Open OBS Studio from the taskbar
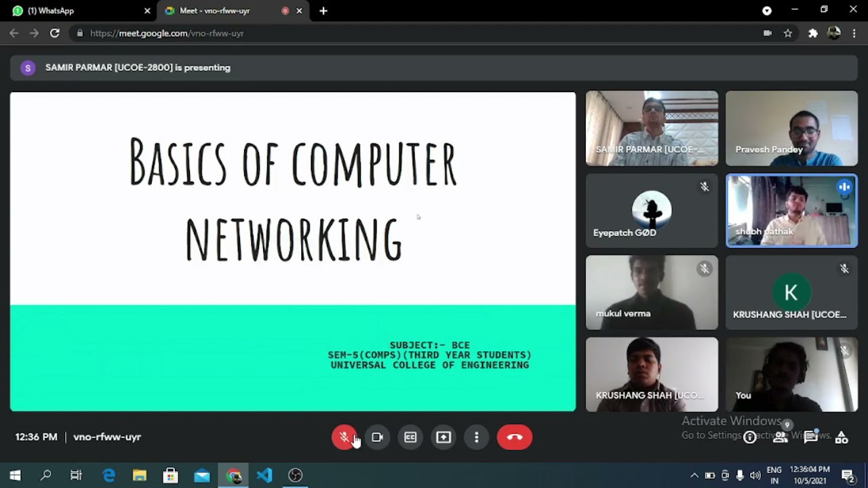This screenshot has width=868, height=488. point(295,476)
